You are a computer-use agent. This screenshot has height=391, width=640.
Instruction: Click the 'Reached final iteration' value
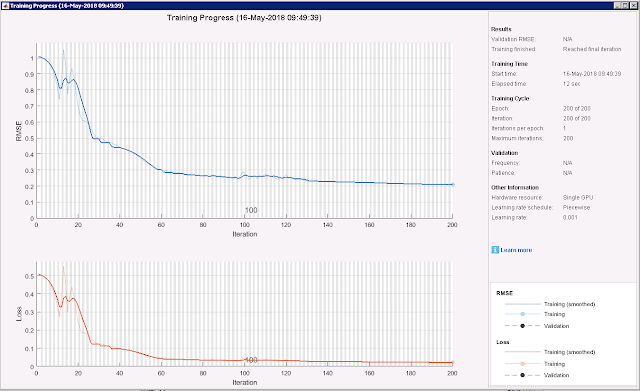point(592,49)
